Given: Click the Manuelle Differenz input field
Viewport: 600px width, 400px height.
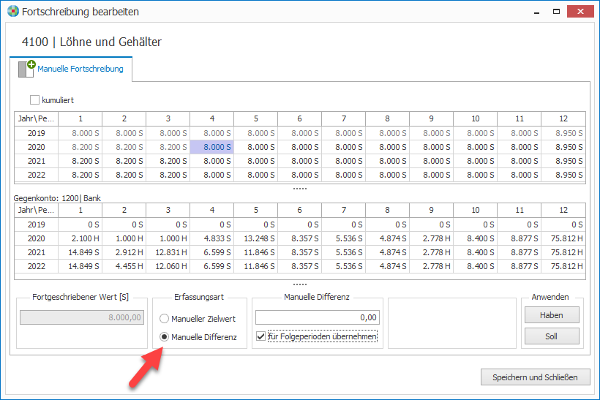Looking at the screenshot, I should tap(317, 317).
